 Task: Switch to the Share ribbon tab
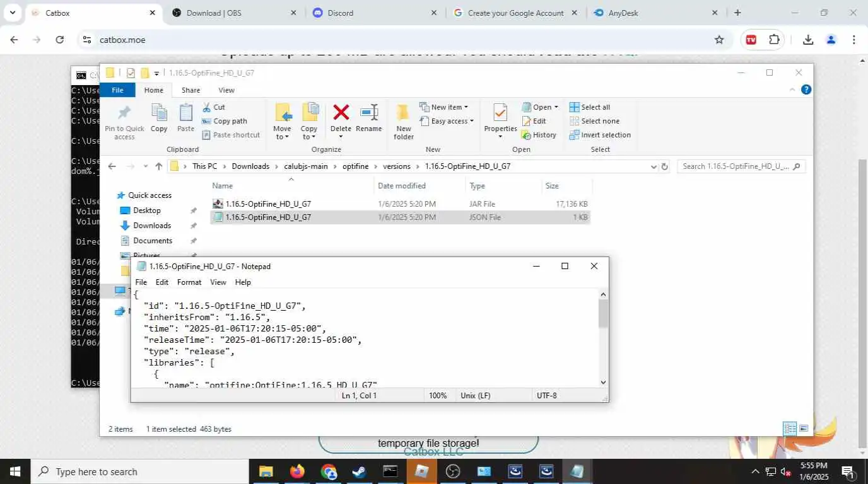coord(191,90)
